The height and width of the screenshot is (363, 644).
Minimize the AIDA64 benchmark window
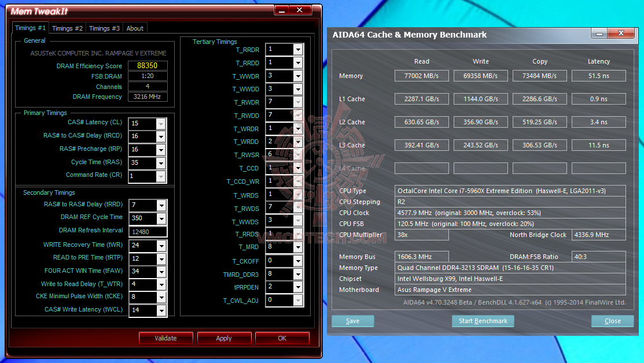[599, 34]
